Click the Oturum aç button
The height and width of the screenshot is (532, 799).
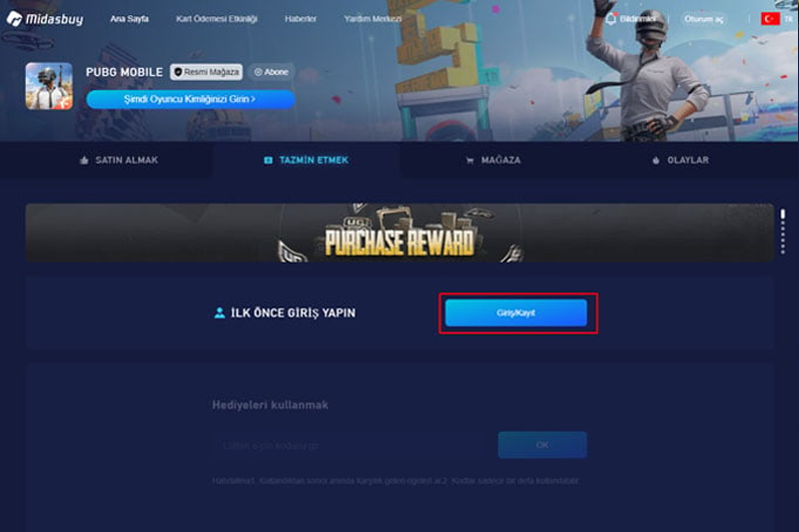(704, 19)
